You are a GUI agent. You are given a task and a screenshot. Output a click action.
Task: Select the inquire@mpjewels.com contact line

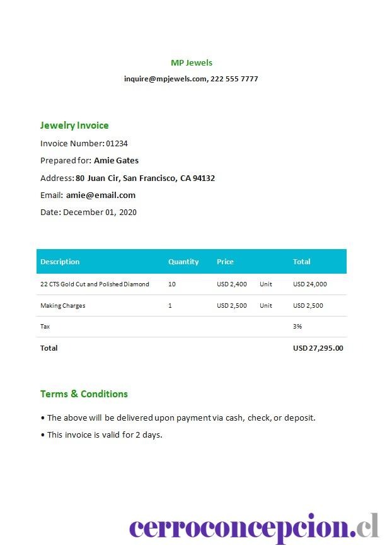pyautogui.click(x=191, y=79)
